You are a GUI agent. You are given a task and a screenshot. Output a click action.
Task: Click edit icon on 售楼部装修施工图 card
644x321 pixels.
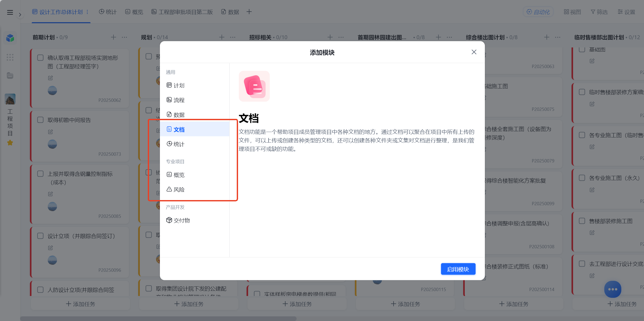[592, 233]
